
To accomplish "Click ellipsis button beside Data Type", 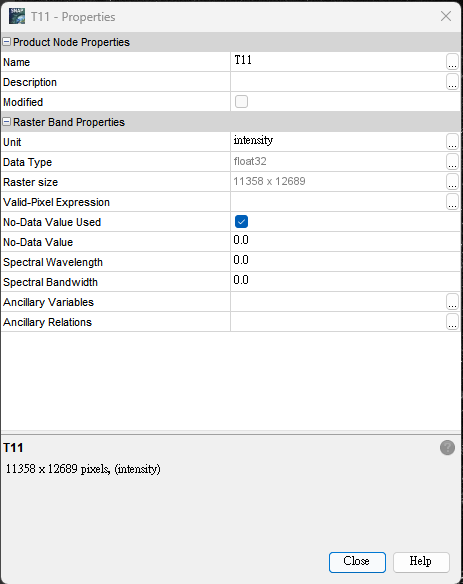I will point(452,162).
